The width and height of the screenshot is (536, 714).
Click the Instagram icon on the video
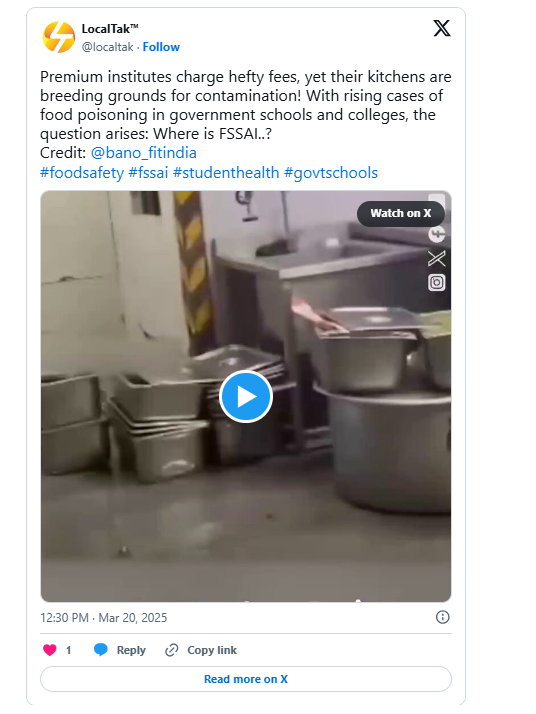pyautogui.click(x=436, y=283)
